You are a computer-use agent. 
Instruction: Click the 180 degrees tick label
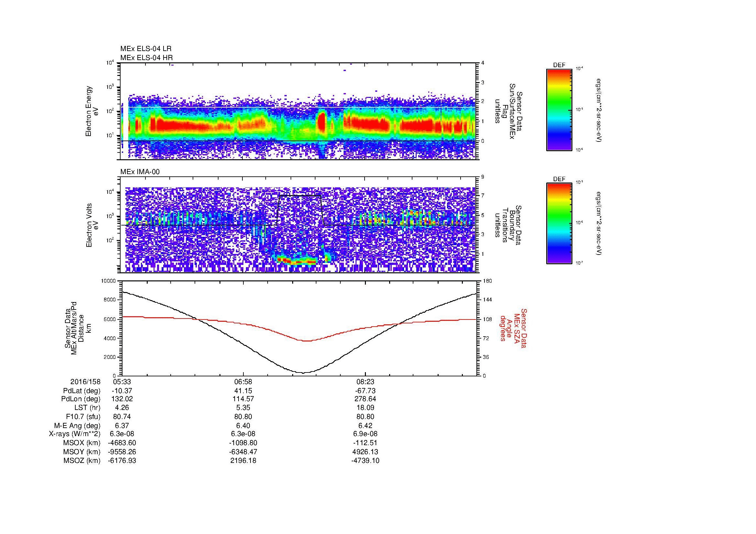(x=487, y=281)
